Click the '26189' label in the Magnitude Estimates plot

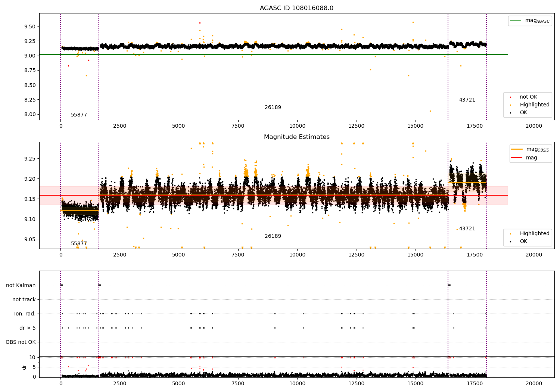click(x=273, y=236)
